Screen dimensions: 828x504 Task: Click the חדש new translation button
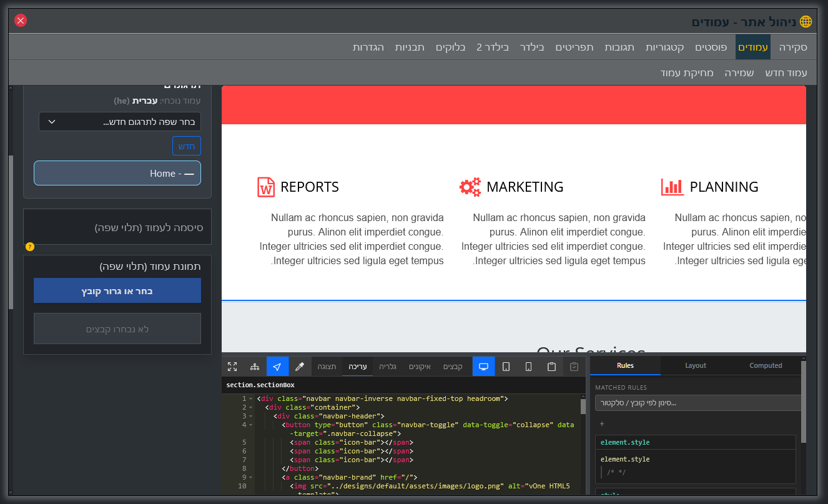pyautogui.click(x=187, y=146)
